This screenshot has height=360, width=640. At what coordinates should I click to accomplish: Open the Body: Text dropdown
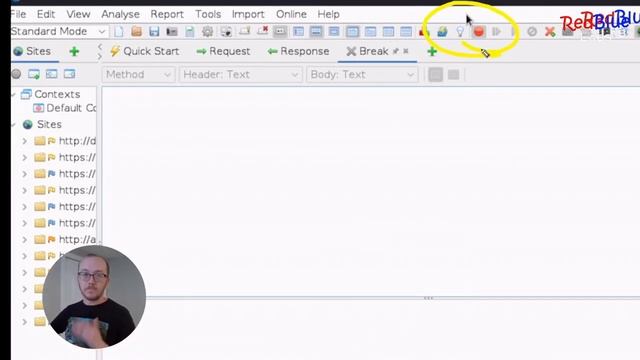362,75
